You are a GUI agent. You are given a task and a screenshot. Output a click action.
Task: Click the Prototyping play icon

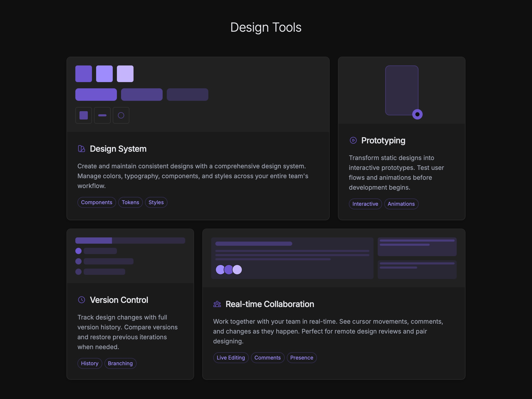(x=353, y=141)
